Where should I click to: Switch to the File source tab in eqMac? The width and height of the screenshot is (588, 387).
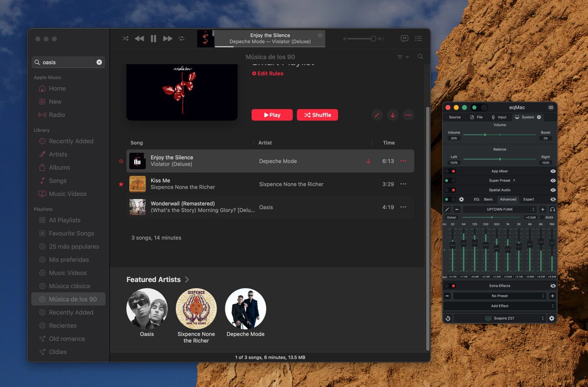tap(476, 117)
